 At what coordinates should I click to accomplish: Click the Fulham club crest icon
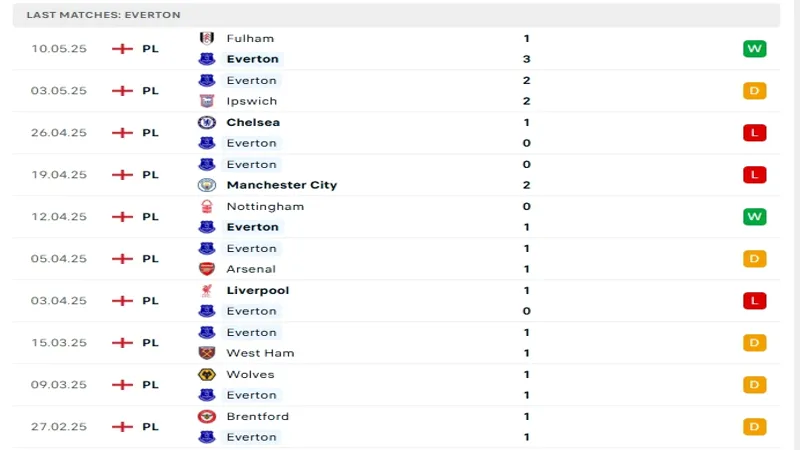tap(207, 38)
